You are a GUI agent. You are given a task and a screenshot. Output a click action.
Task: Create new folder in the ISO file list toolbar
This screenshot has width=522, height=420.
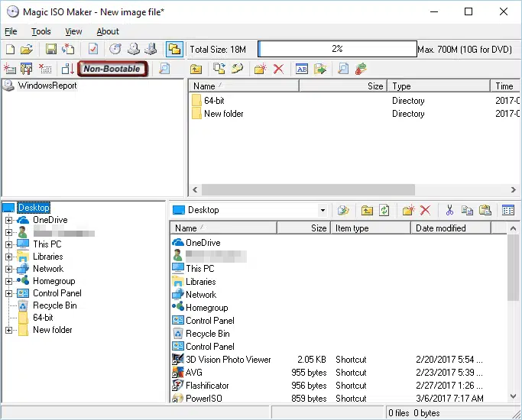261,69
